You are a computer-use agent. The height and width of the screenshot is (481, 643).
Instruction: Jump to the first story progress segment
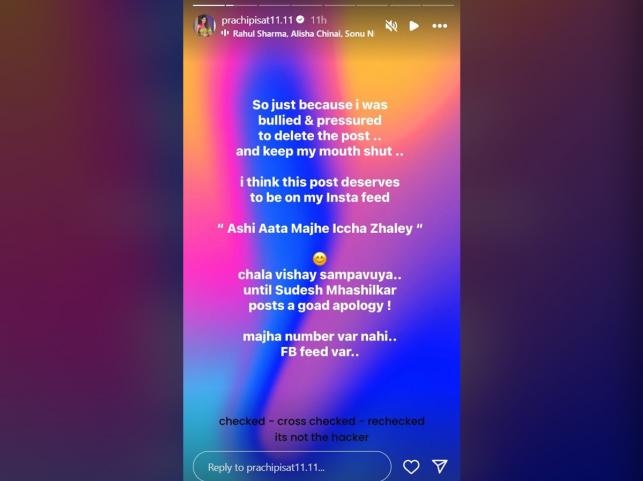click(x=209, y=5)
